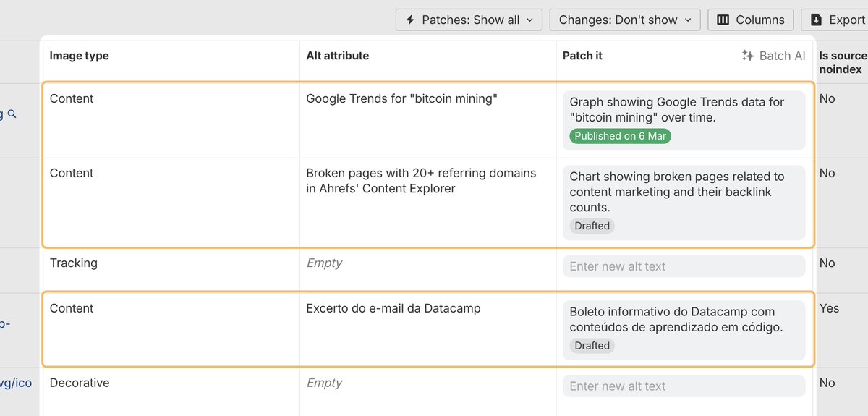Viewport: 868px width, 416px height.
Task: Click the Is source noindex column header
Action: click(x=843, y=62)
